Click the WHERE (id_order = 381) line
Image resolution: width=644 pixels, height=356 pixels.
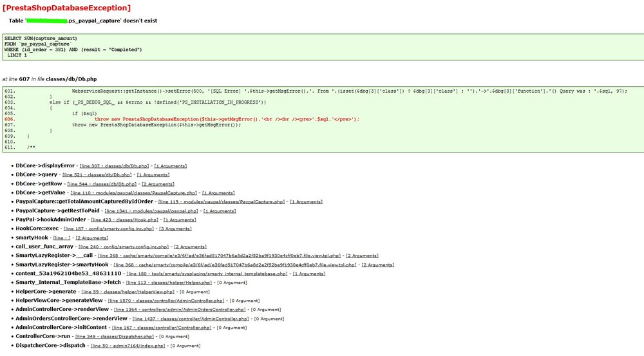click(x=73, y=50)
